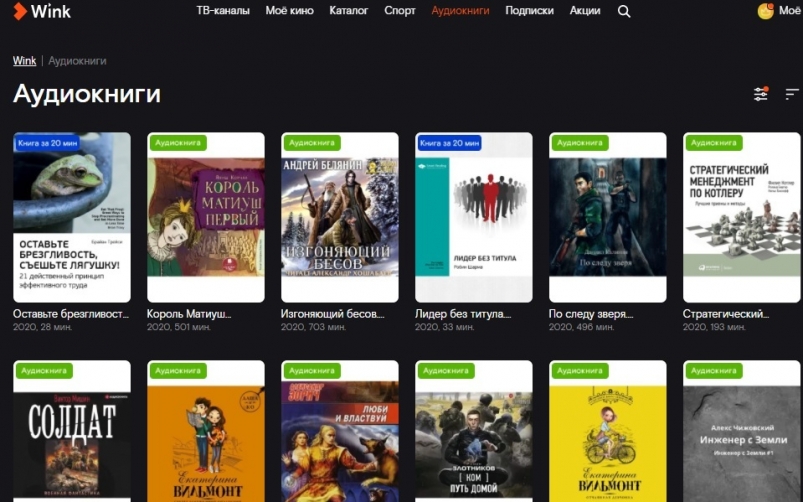Click the title Лидер без титула… under cover

coord(463,314)
